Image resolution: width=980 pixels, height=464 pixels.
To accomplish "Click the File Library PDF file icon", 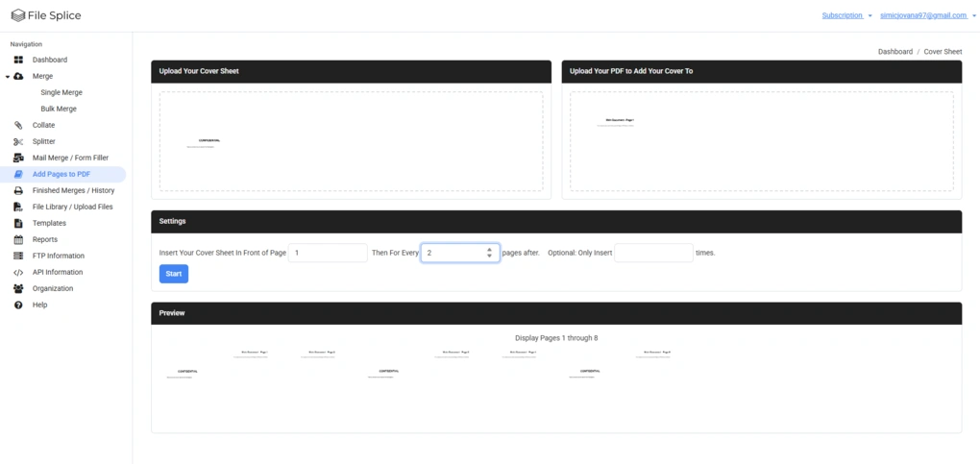I will (19, 207).
